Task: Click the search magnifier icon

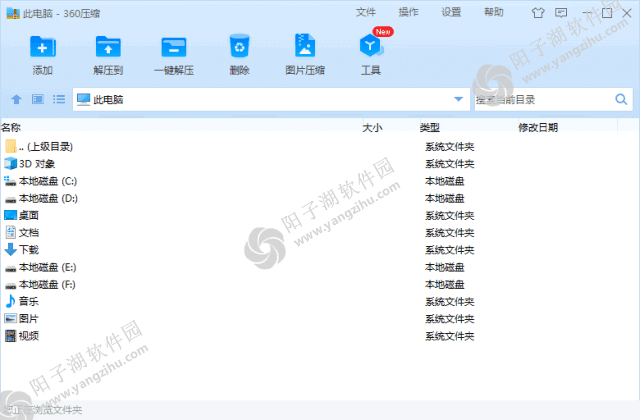Action: coord(621,99)
